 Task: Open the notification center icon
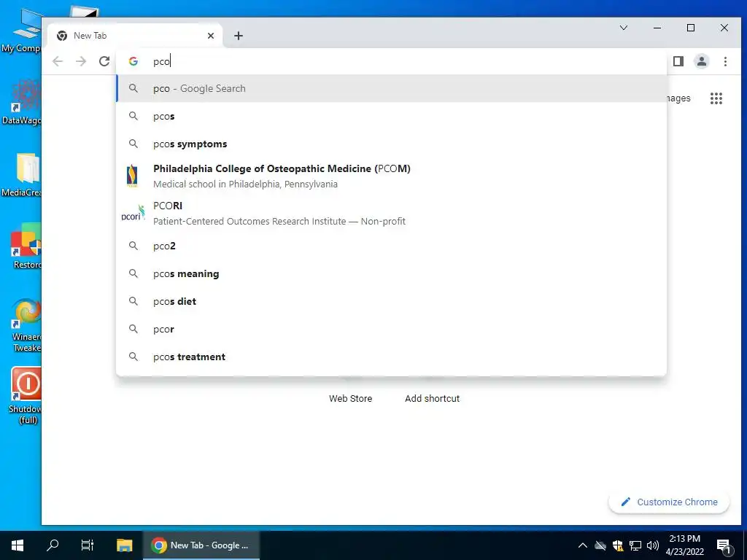click(x=724, y=546)
